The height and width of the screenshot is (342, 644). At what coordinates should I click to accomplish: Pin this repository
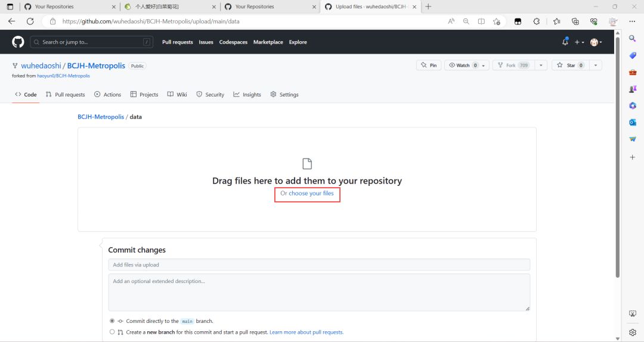click(x=429, y=66)
